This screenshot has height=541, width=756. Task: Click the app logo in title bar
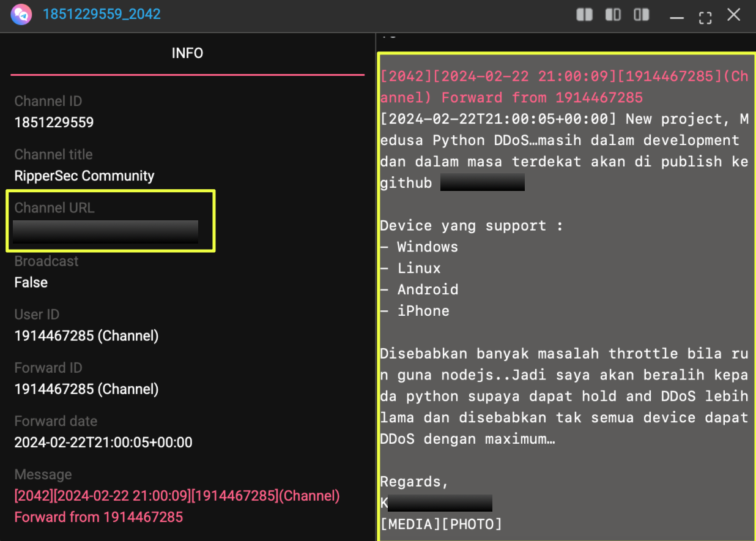click(x=21, y=14)
